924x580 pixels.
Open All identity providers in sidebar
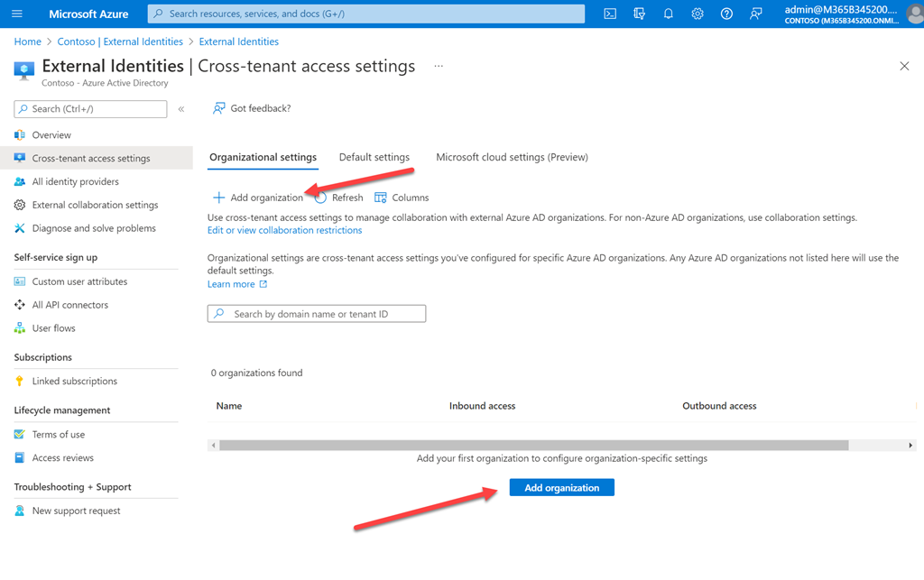[x=75, y=181]
